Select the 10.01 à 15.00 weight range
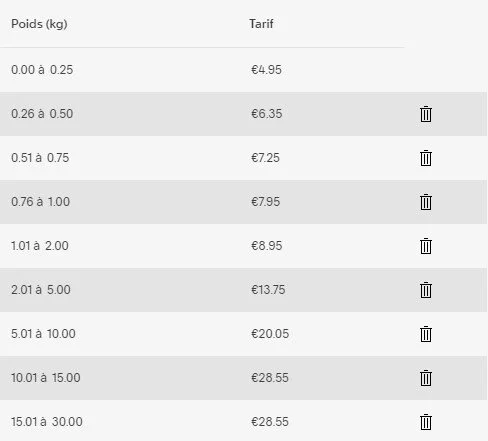This screenshot has height=441, width=488. pos(46,378)
